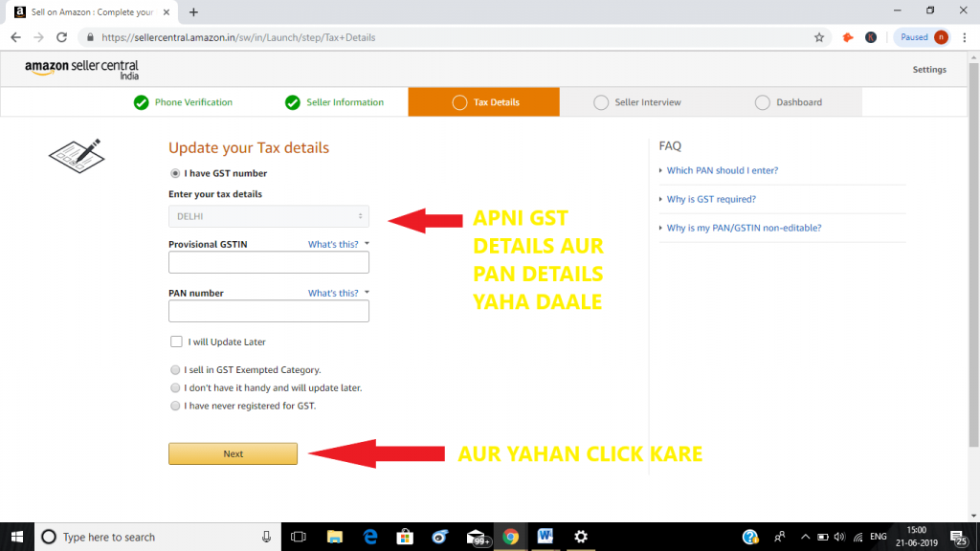Go to Phone Verification step
The image size is (980, 551).
tap(183, 102)
